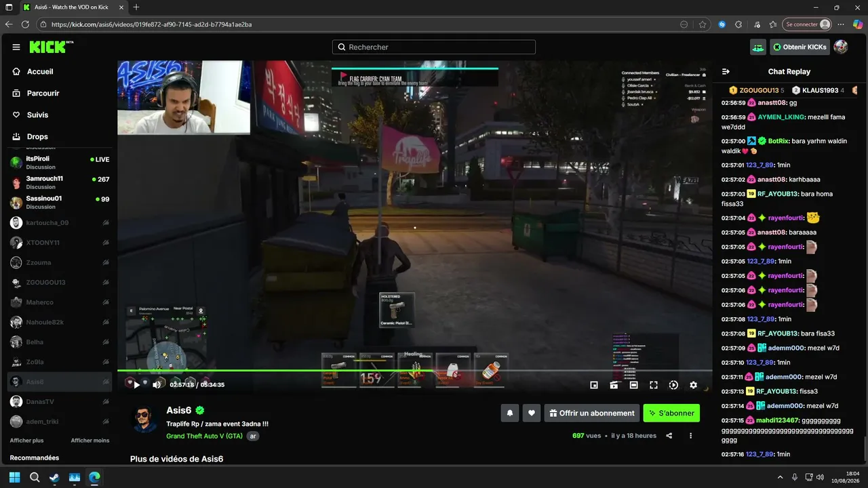Select Zo9la in followed list
This screenshot has width=868, height=488.
(x=60, y=362)
